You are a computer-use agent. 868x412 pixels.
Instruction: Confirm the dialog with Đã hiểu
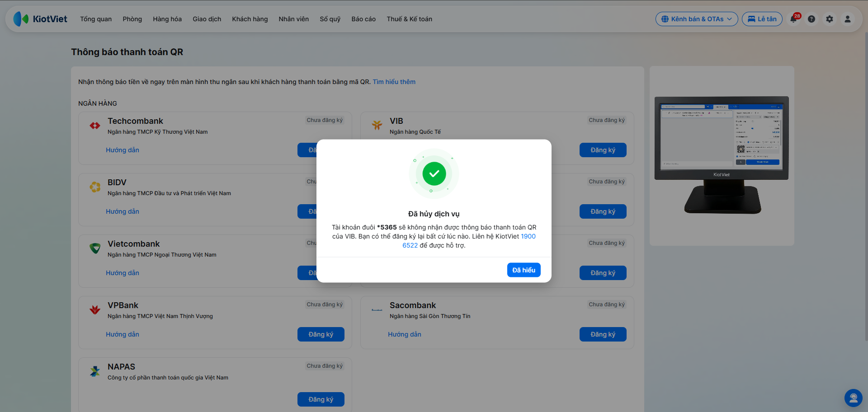pyautogui.click(x=524, y=270)
